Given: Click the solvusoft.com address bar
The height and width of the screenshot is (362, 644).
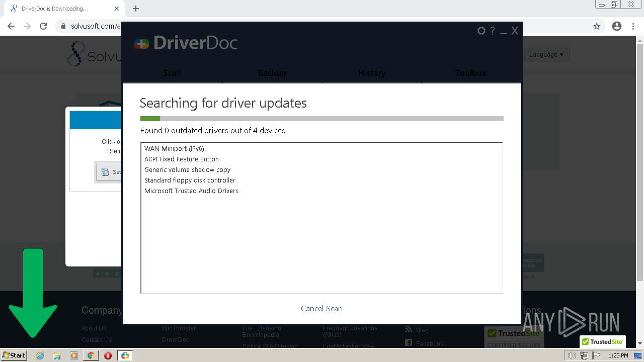Looking at the screenshot, I should pos(96,26).
